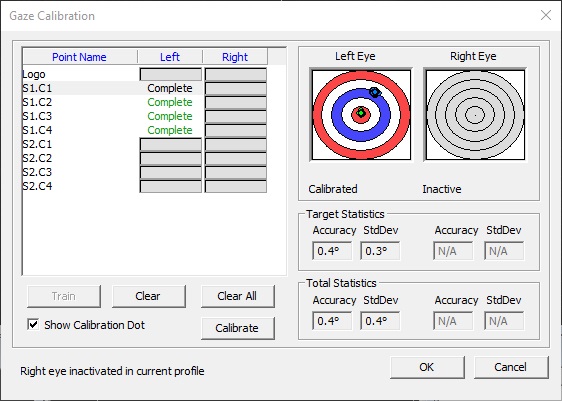Viewport: 562px width, 401px height.
Task: Click the Inactive status label
Action: pos(442,189)
